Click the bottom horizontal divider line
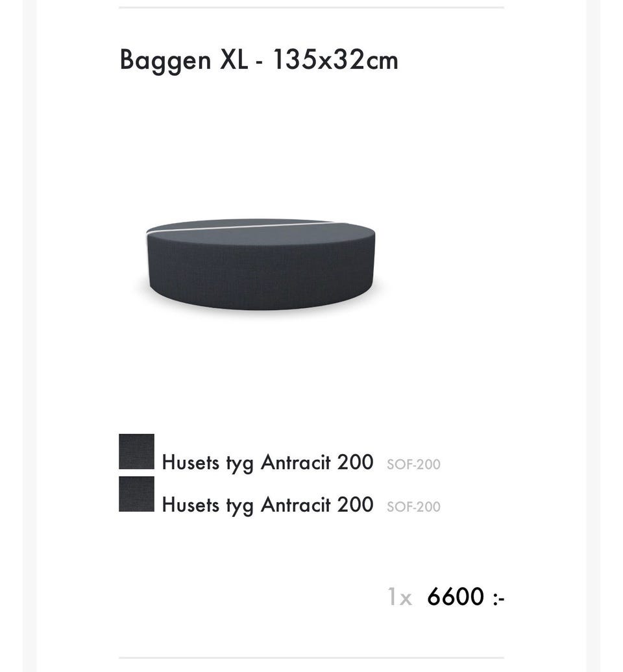 [311, 658]
